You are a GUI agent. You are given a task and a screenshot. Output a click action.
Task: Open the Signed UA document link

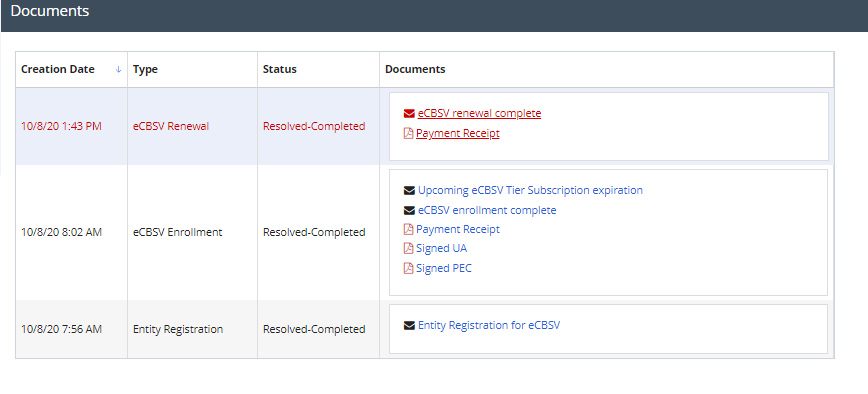(x=442, y=248)
